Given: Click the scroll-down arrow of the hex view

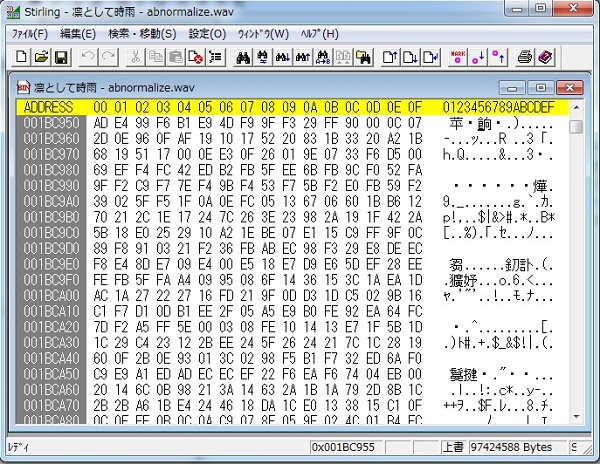Looking at the screenshot, I should click(x=576, y=423).
